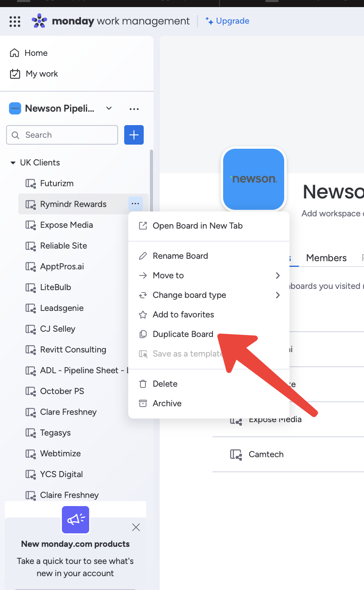Click the open-in-new-tab external icon
The image size is (364, 590).
pos(143,226)
